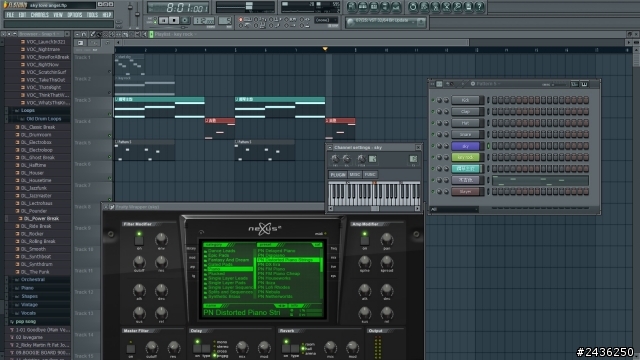The image size is (640, 360).
Task: Click the right arrow of the Channel settings keyboard scrollbar
Action: (x=417, y=209)
